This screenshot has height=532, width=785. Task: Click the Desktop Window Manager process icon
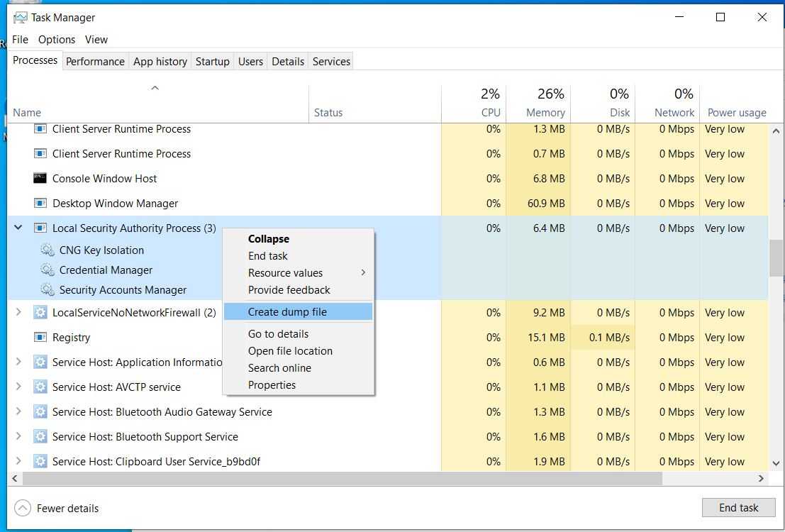click(x=40, y=204)
